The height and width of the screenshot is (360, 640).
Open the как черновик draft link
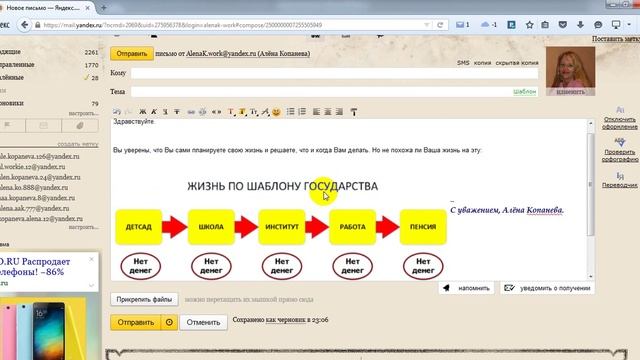(285, 320)
